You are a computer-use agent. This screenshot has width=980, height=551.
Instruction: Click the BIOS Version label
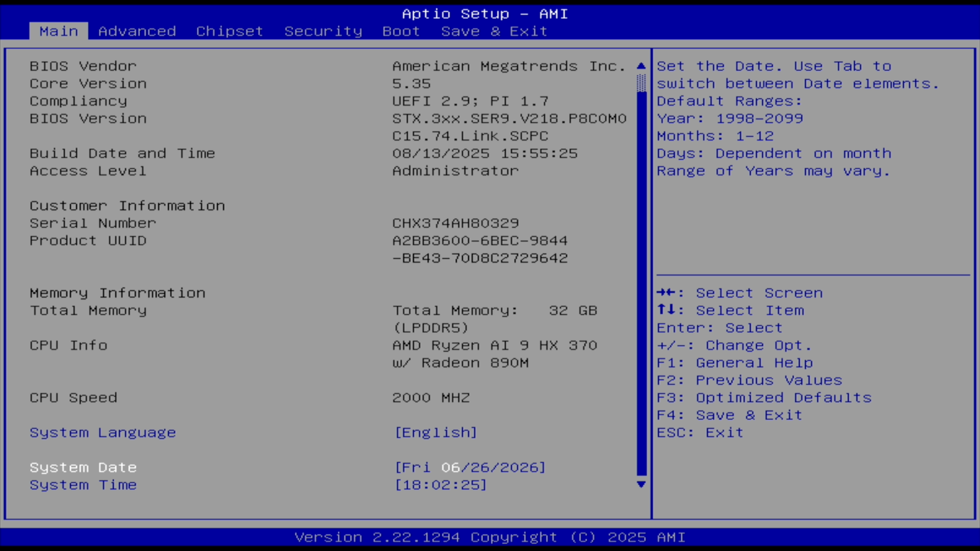88,118
